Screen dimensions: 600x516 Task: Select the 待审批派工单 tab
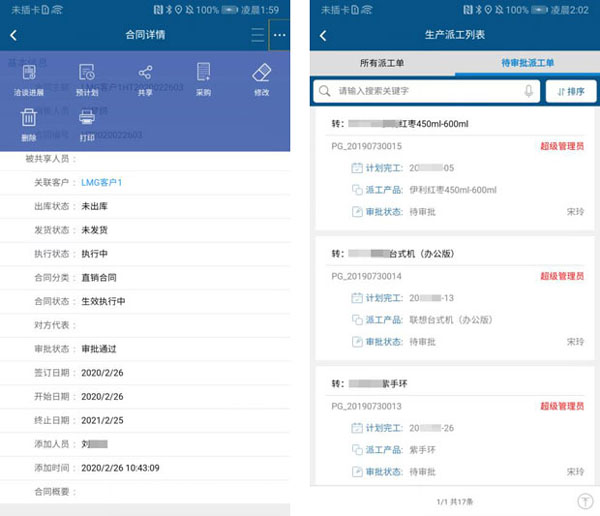[x=527, y=62]
